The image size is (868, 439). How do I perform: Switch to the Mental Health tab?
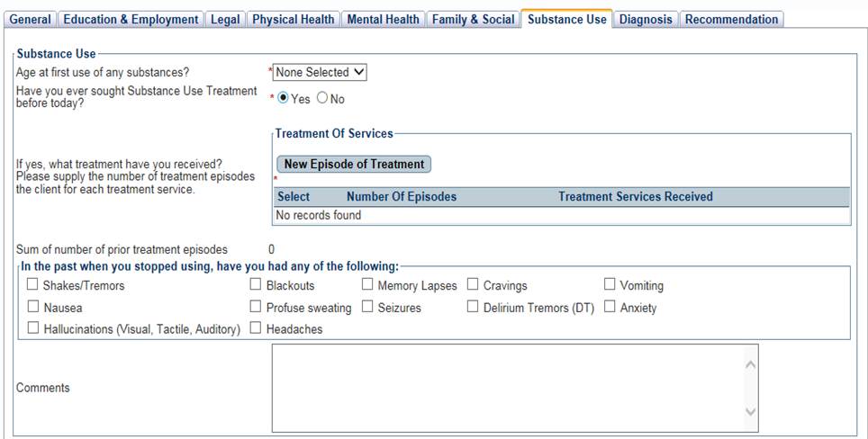point(383,19)
